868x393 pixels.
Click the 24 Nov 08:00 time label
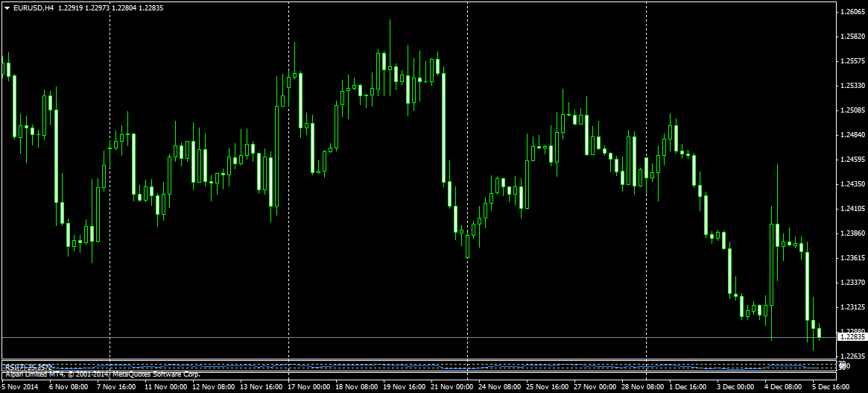[x=498, y=386]
